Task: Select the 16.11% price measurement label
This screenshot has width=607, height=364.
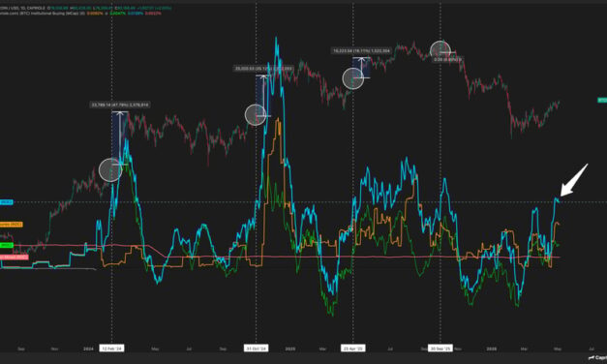Action: tap(361, 50)
